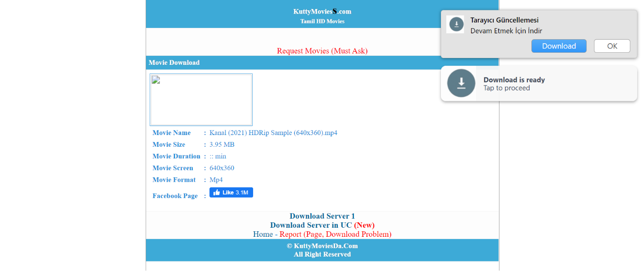Click the 'Devam Etmek İçin İndir' message
The image size is (644, 275).
pyautogui.click(x=506, y=31)
